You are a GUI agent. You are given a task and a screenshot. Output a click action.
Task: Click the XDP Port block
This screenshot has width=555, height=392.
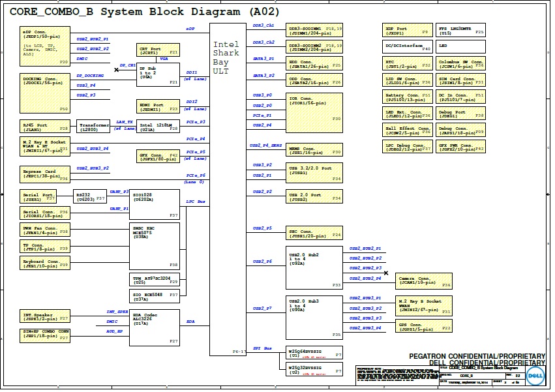click(407, 31)
